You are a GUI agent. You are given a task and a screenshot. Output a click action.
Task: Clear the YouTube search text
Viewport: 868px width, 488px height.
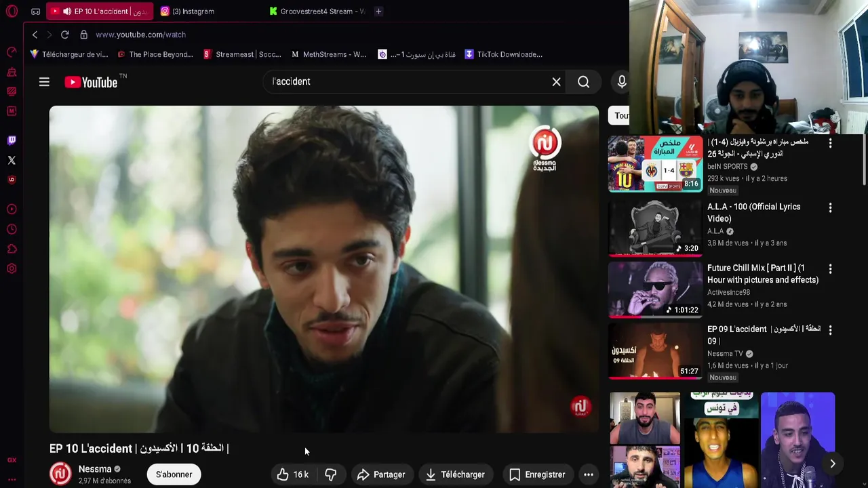(556, 82)
